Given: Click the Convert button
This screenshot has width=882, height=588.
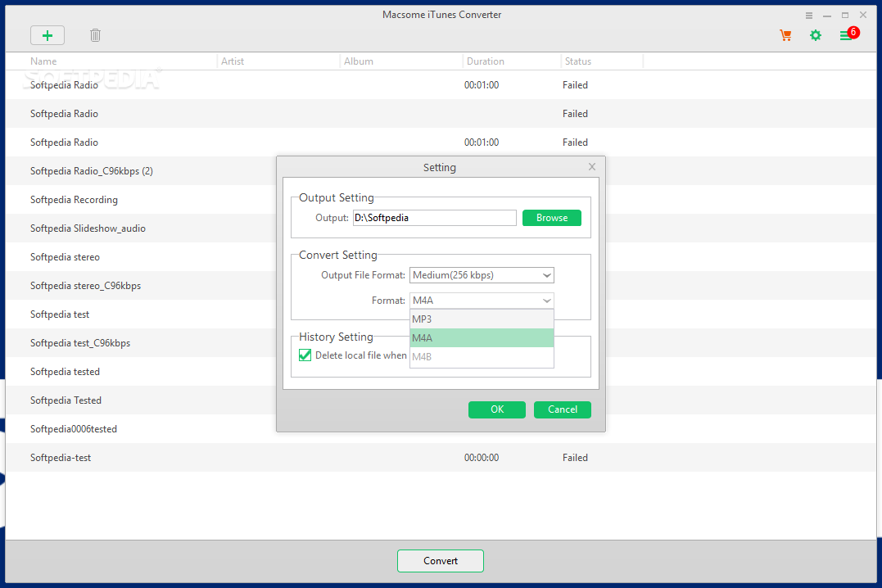Looking at the screenshot, I should click(x=441, y=561).
